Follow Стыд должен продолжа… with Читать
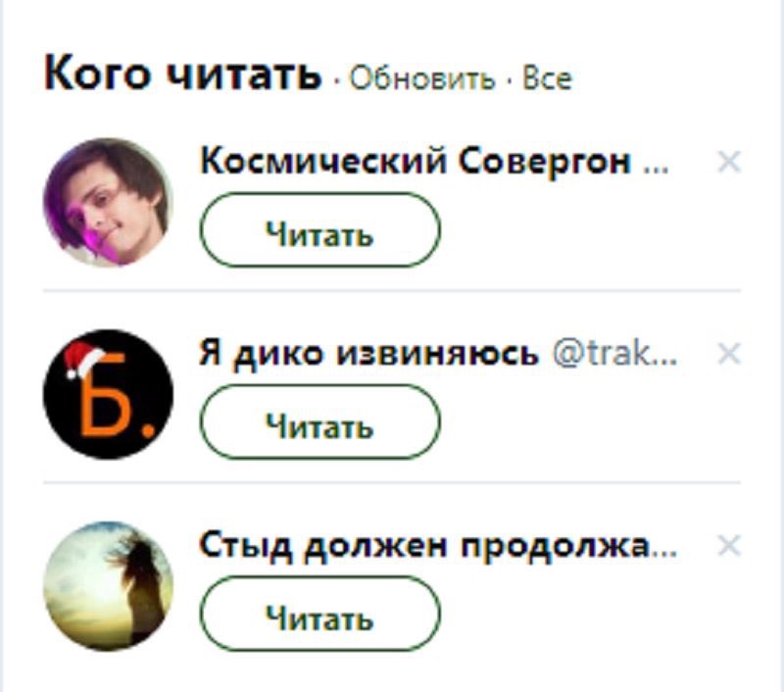784x692 pixels. (x=320, y=614)
